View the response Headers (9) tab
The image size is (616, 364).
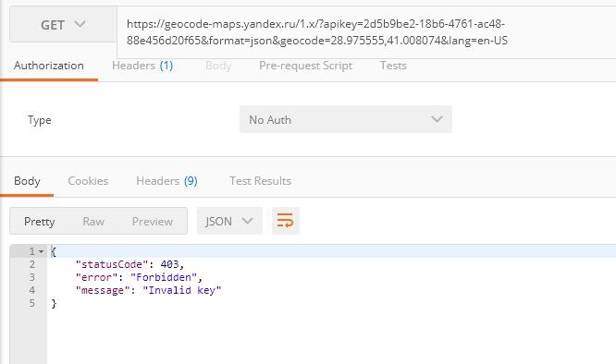click(x=166, y=181)
